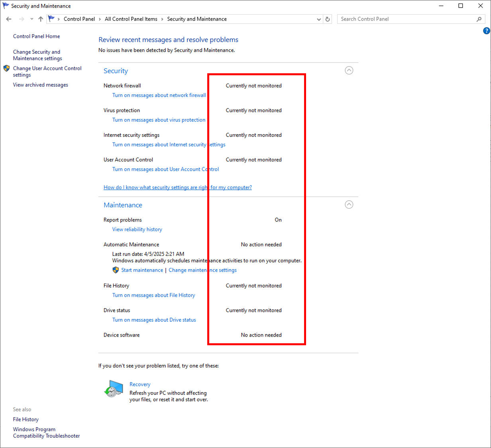Open Windows Program Compatibility Troubleshooter
The width and height of the screenshot is (491, 448).
[x=46, y=432]
